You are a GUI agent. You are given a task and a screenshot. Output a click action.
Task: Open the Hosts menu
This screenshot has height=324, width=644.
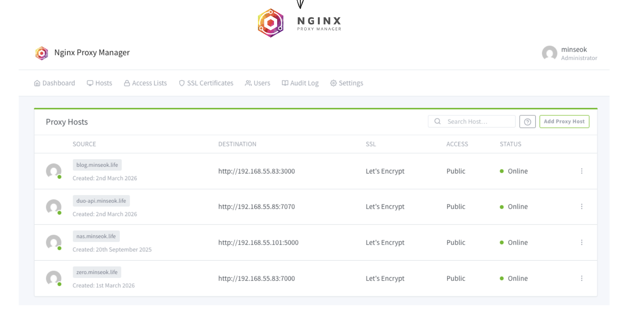point(99,83)
